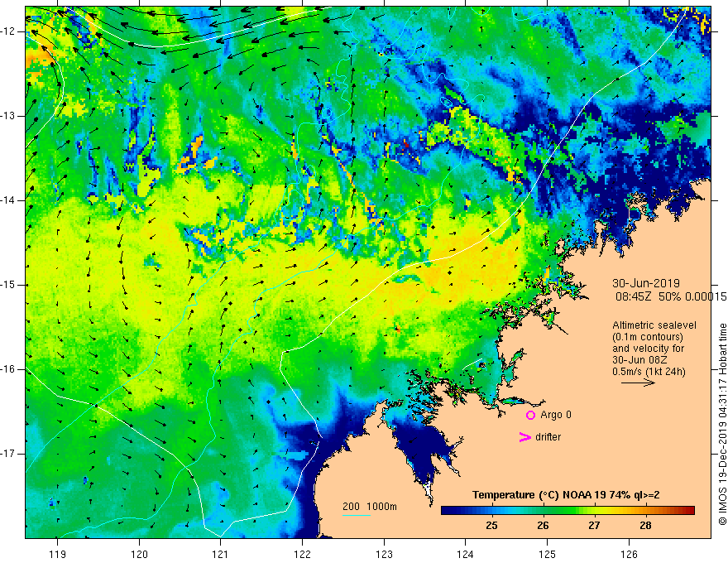Click longitude axis label 124
728x563 pixels.
[465, 554]
